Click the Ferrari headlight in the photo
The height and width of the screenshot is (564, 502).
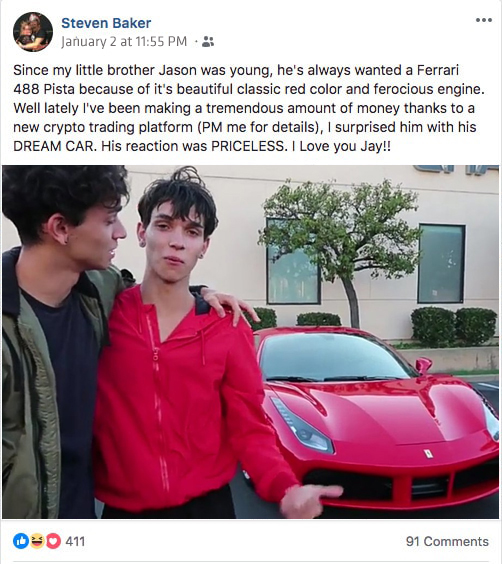302,426
